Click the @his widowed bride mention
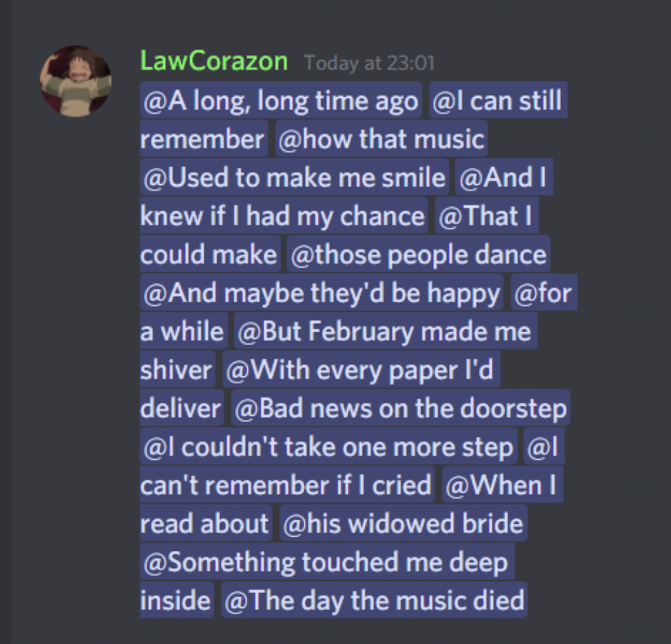Screen dimensions: 671x644 click(x=403, y=524)
